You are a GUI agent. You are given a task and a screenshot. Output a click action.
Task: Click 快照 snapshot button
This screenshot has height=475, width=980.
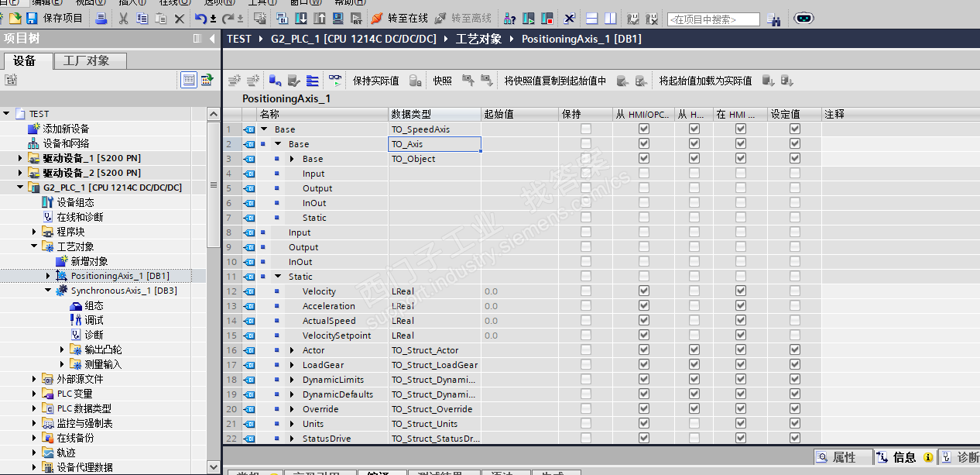point(443,80)
